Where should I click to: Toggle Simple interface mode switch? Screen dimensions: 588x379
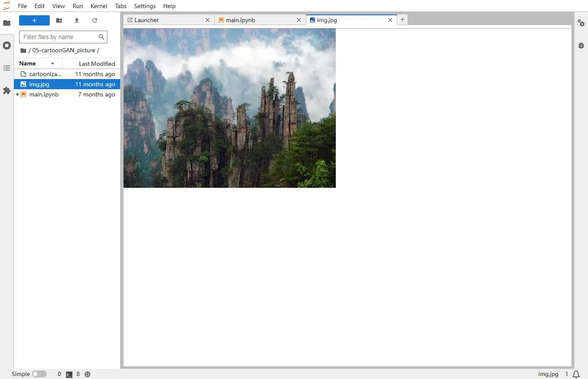tap(39, 374)
